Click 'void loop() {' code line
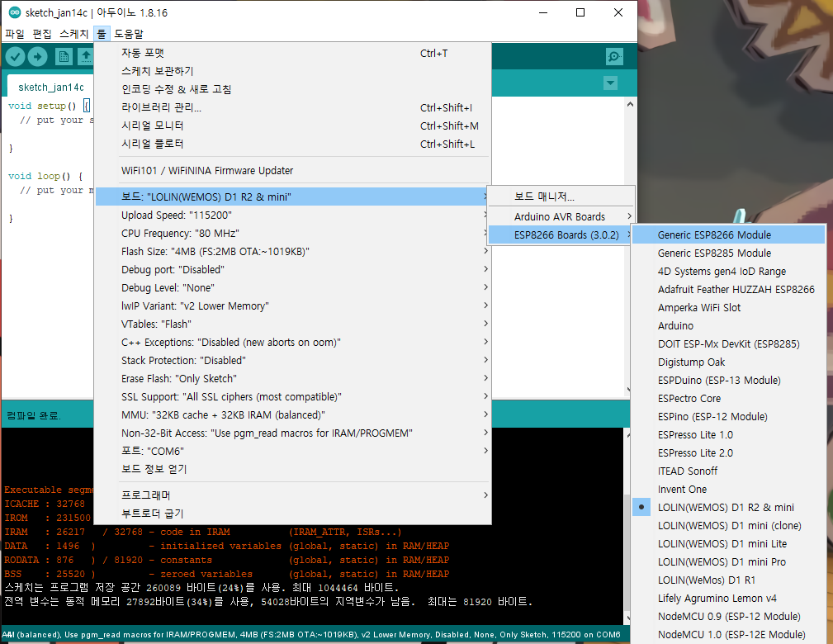Screen dimensions: 833x644 pos(45,176)
